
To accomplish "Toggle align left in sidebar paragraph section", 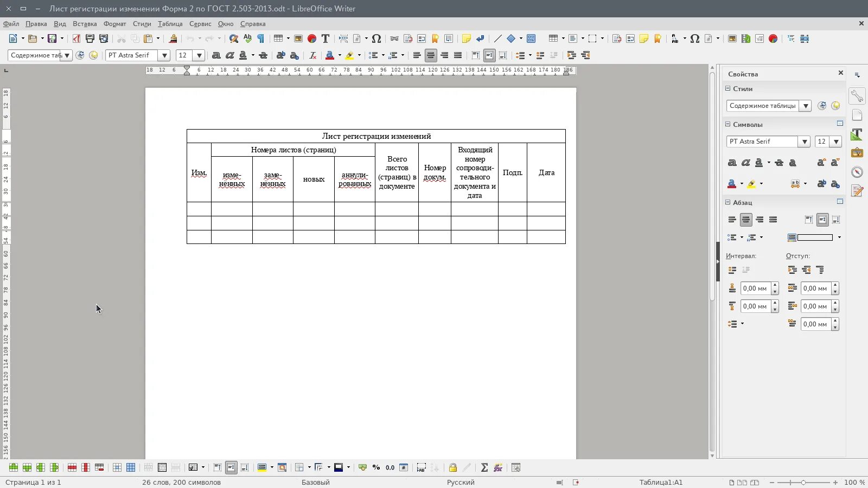I will pyautogui.click(x=732, y=220).
